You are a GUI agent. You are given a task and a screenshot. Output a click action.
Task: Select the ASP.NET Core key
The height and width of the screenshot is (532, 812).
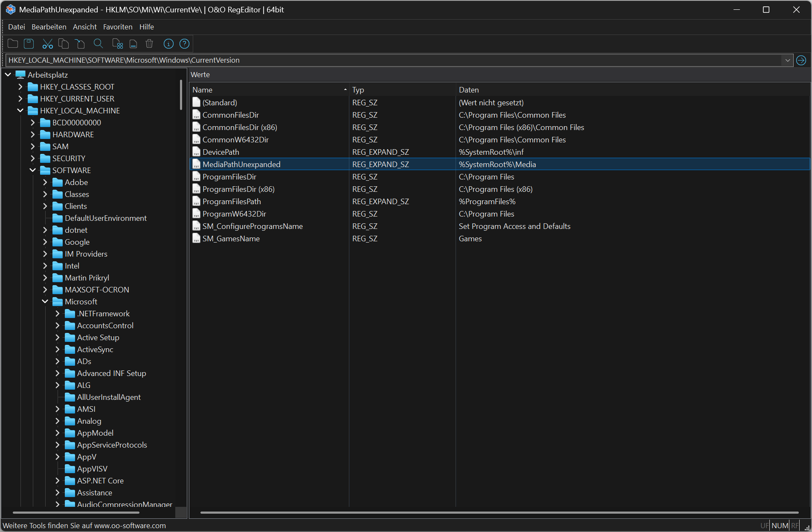pos(100,480)
